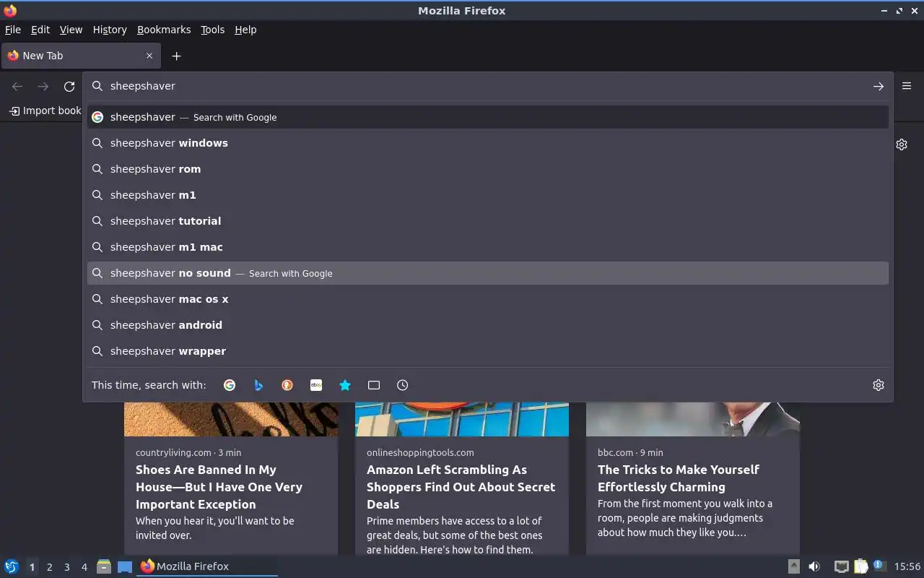Viewport: 924px width, 578px height.
Task: Open the File menu
Action: pos(13,30)
